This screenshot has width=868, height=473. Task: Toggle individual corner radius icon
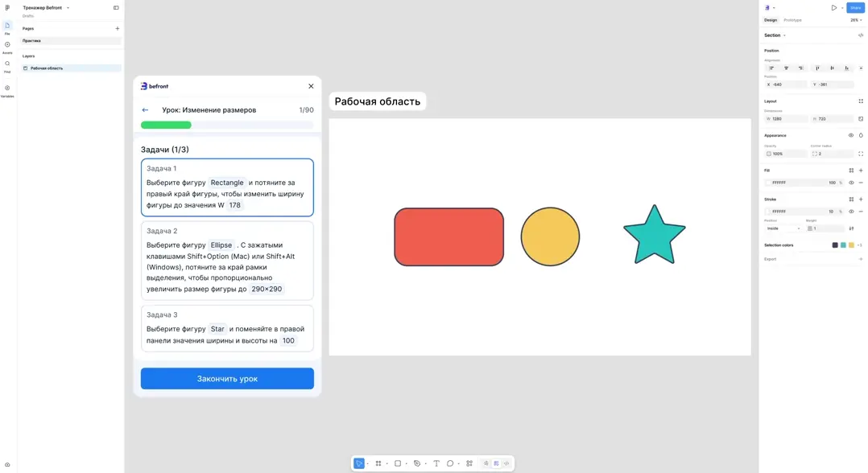pos(860,154)
